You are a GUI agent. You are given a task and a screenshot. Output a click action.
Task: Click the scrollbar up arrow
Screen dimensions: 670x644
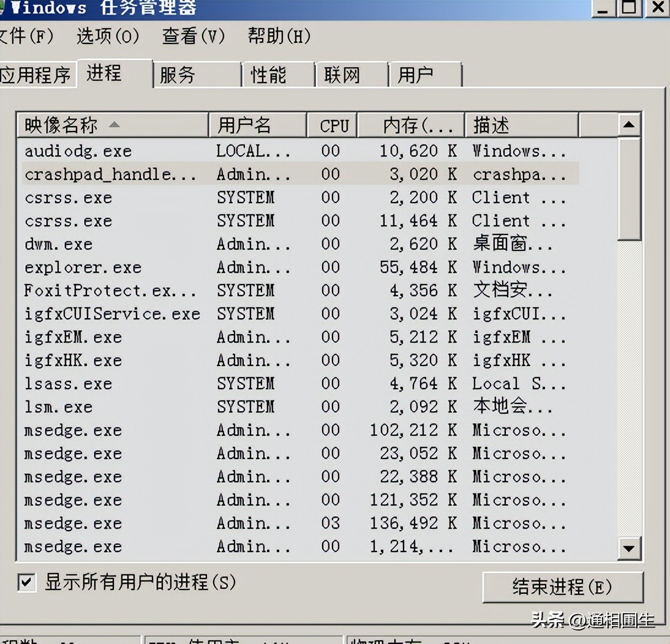[628, 124]
